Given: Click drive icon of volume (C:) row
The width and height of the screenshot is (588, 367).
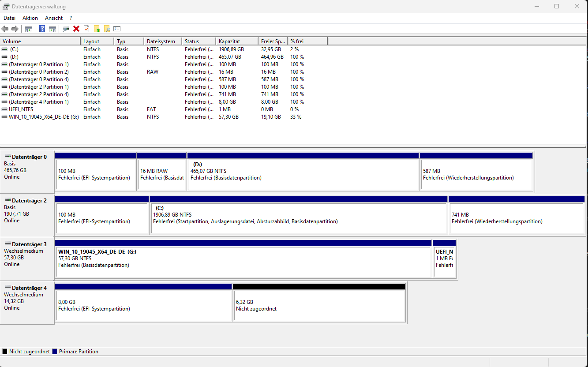Looking at the screenshot, I should tap(4, 49).
